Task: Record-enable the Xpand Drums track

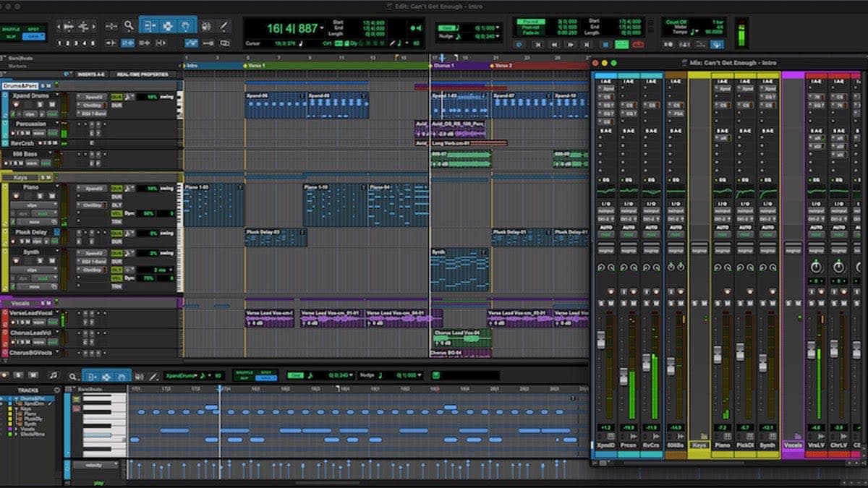Action: click(x=14, y=104)
